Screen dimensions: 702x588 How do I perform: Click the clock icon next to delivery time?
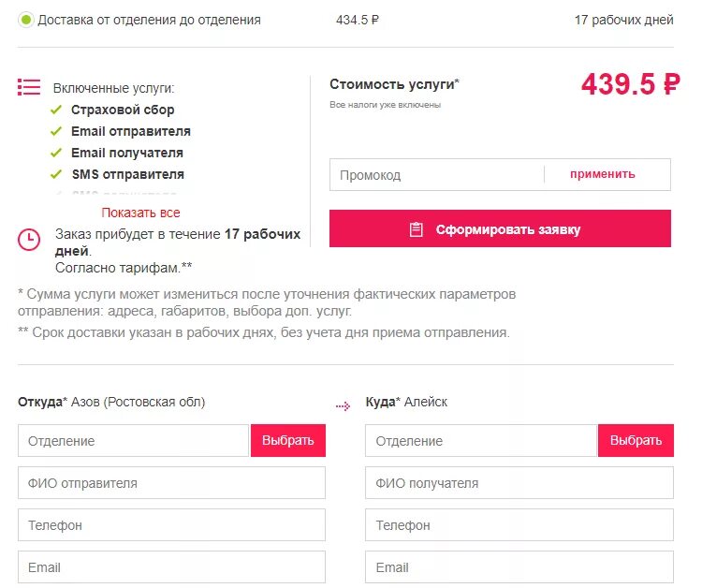click(x=29, y=240)
